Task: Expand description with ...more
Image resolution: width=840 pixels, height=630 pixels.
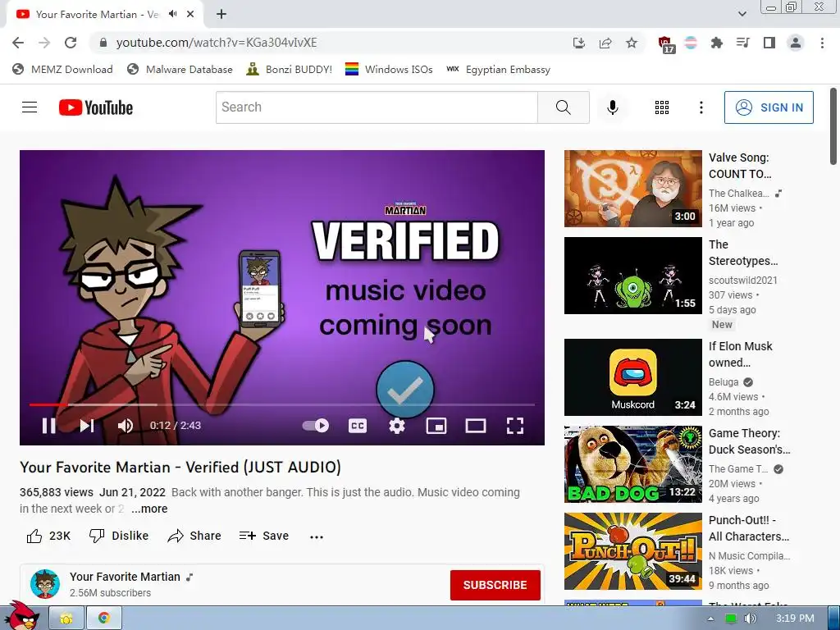Action: point(149,509)
